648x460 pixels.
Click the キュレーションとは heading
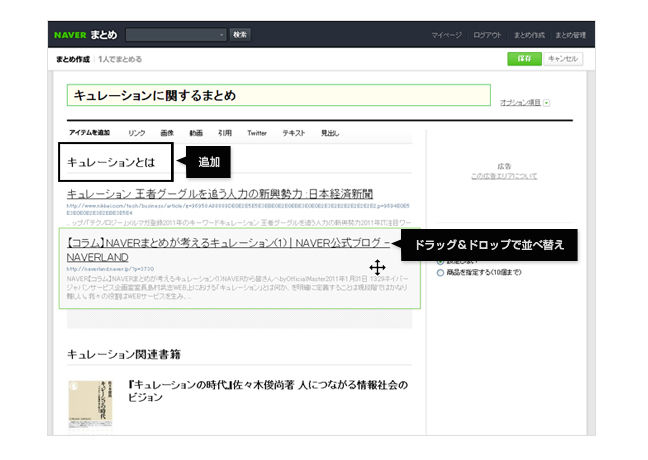111,162
